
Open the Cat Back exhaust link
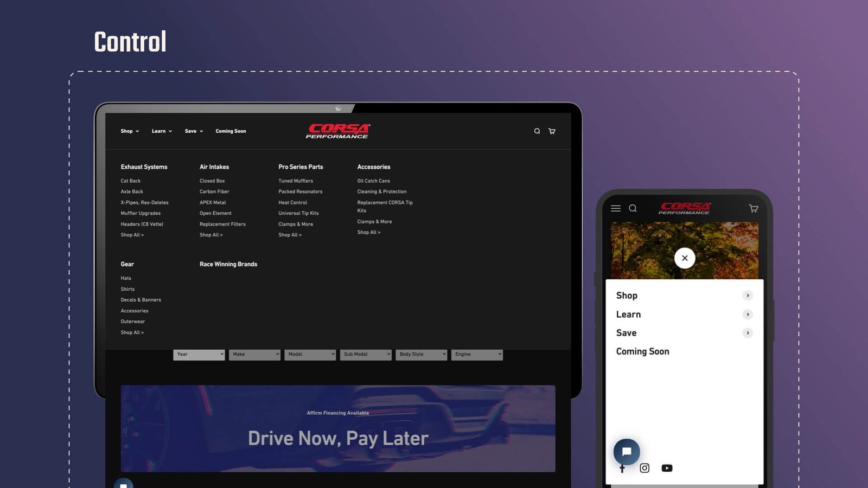coord(131,181)
